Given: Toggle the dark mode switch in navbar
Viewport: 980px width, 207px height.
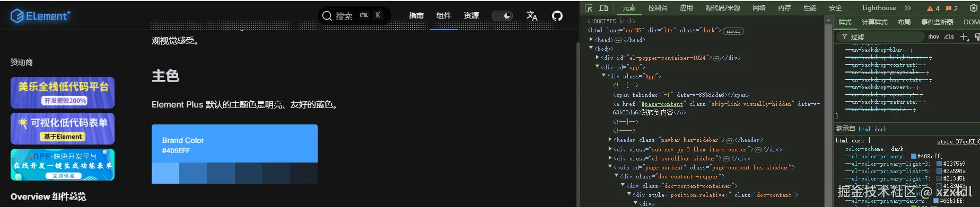Looking at the screenshot, I should [502, 16].
